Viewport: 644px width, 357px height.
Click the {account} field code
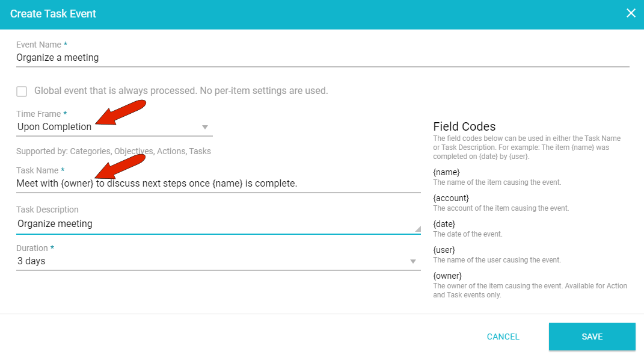tap(451, 198)
